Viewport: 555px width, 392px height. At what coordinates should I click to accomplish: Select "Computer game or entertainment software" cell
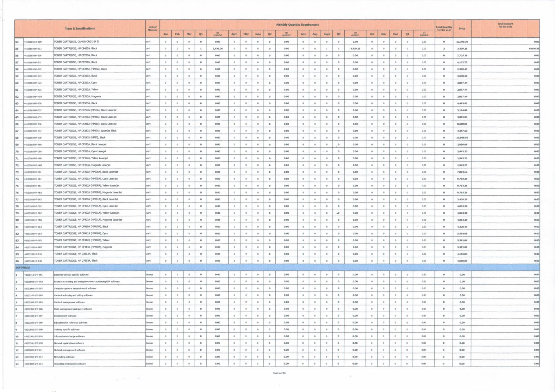99,288
